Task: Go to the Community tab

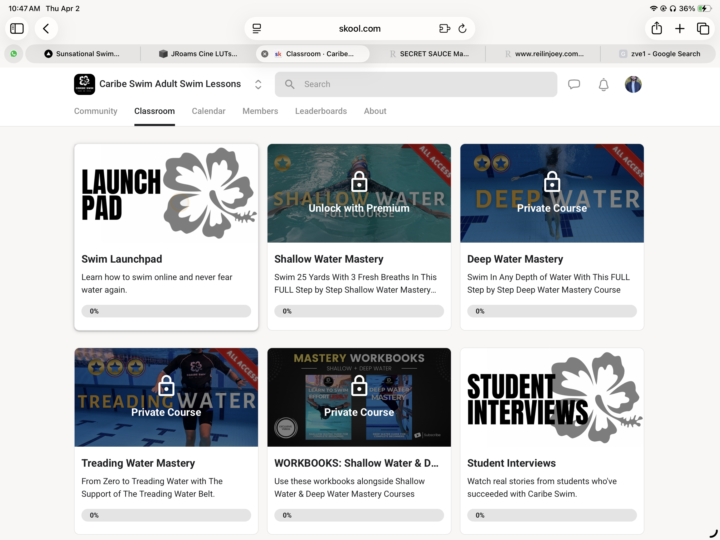Action: pyautogui.click(x=96, y=111)
